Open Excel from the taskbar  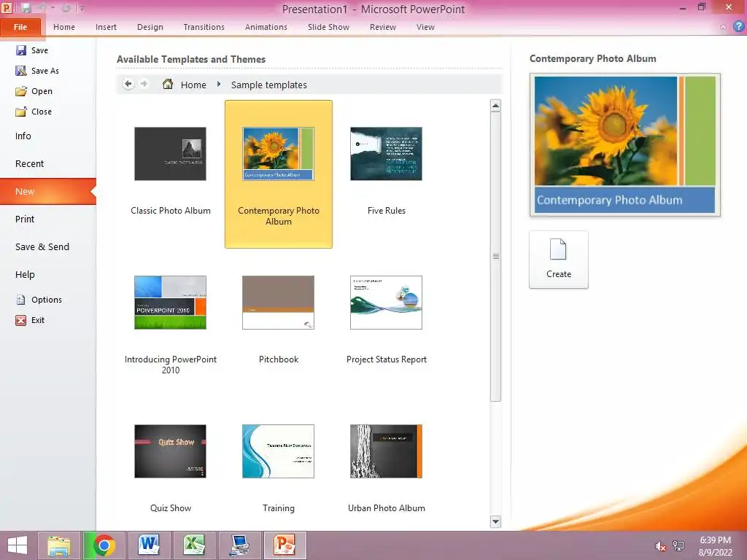point(194,545)
